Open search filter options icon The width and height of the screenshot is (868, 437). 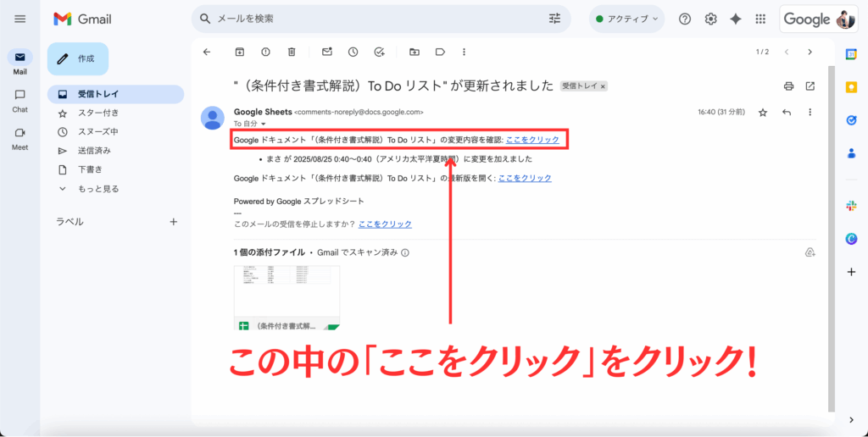pos(554,19)
